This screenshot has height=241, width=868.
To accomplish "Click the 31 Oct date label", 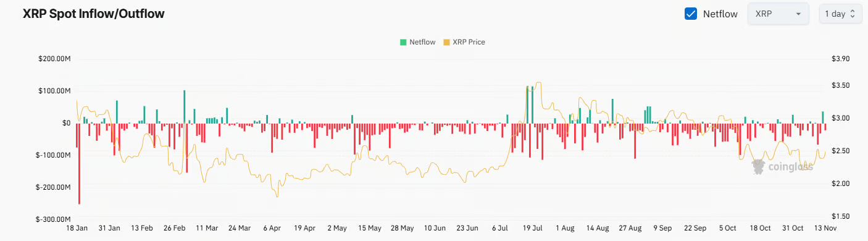I will coord(793,228).
